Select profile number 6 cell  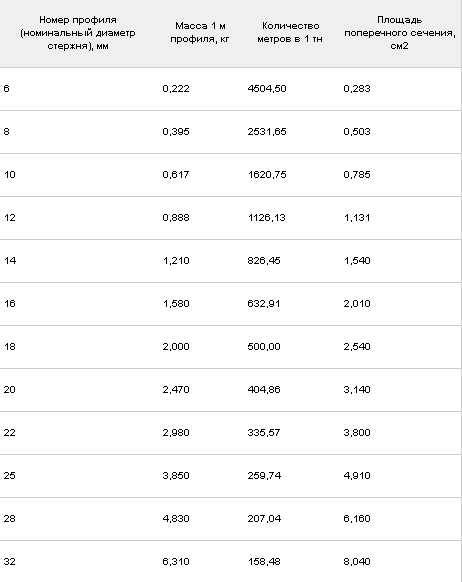pyautogui.click(x=7, y=89)
